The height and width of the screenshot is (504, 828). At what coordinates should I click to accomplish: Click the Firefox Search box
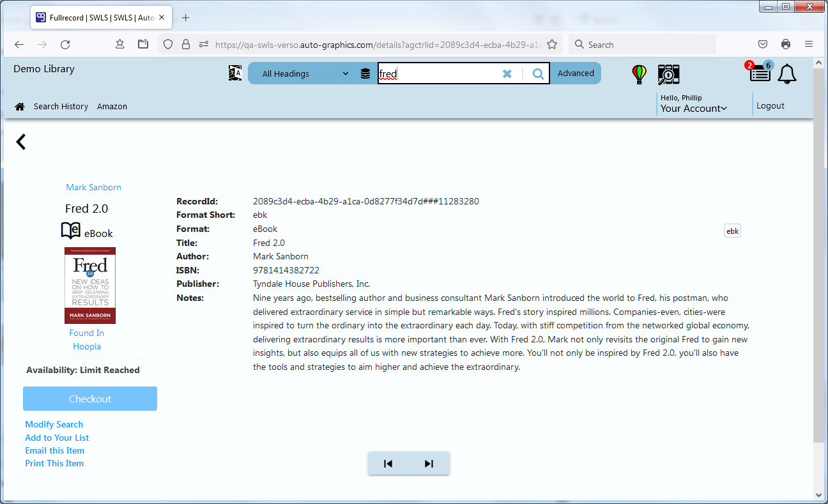(x=642, y=45)
